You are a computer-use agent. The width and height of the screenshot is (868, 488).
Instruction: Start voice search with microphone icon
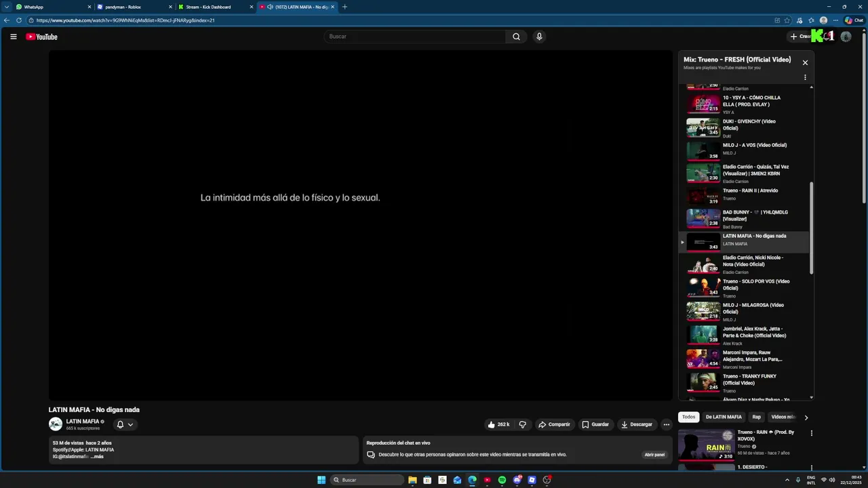pos(539,37)
